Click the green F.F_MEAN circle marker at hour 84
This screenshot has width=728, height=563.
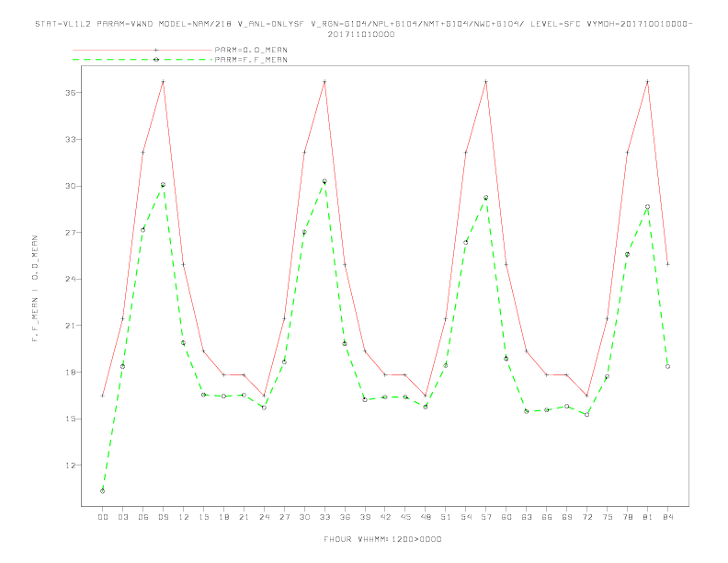668,366
